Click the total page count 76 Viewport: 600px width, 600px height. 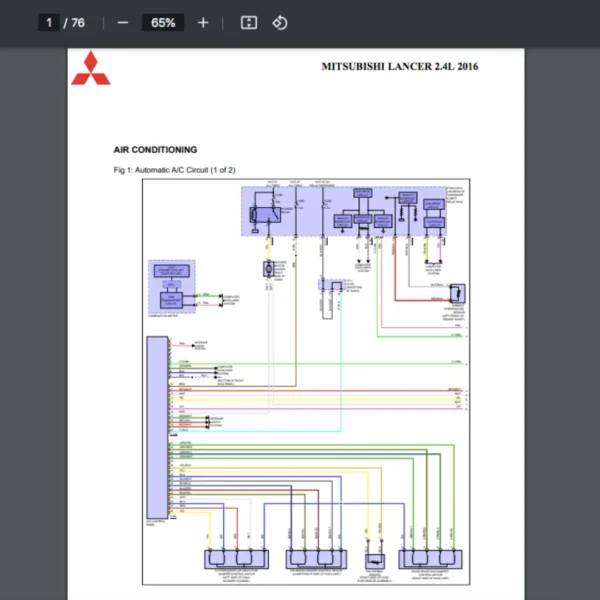(x=76, y=22)
